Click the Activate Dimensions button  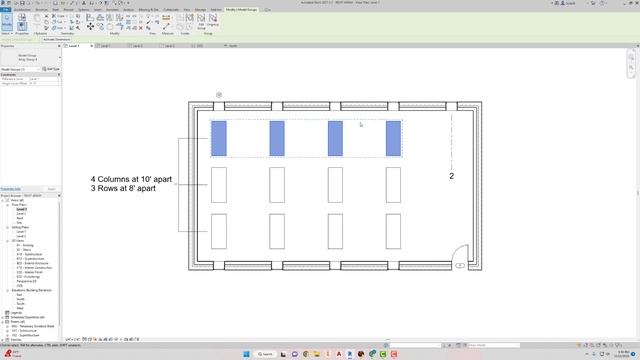(57, 40)
